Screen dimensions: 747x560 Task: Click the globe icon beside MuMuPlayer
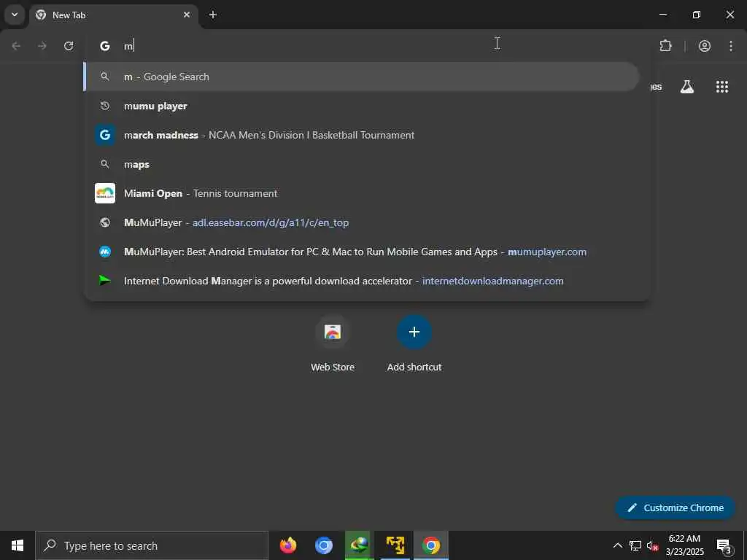[x=105, y=222]
